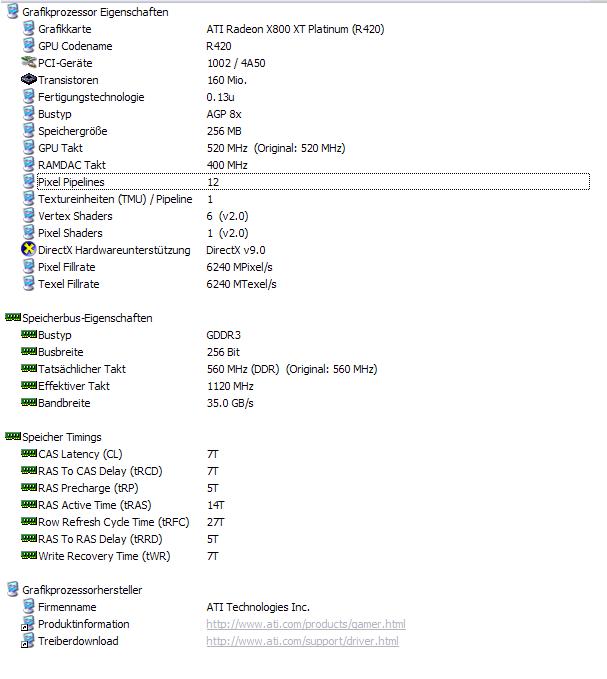Screen dimensions: 607x679
Task: Click the value 6240 MPixel/s
Action: (239, 267)
